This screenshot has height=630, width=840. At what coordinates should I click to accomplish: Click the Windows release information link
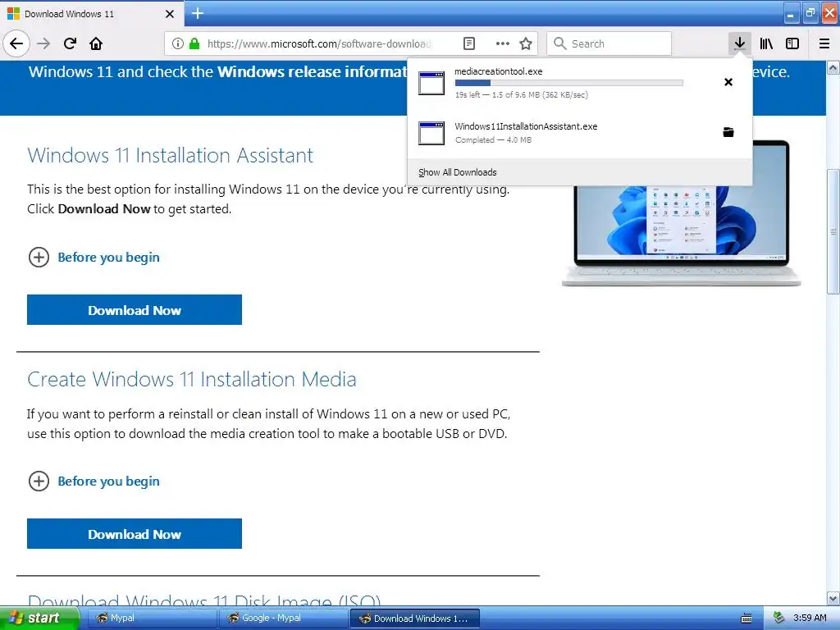[x=312, y=72]
